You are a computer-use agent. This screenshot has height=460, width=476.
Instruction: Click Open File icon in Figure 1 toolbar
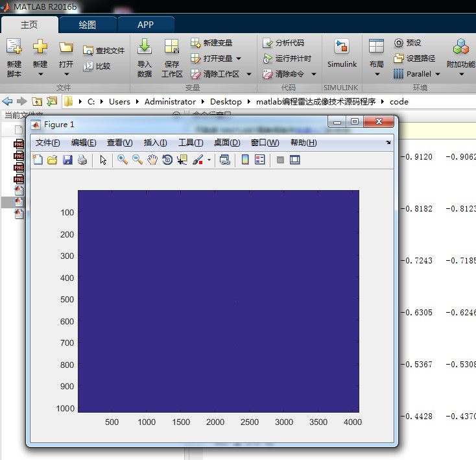pyautogui.click(x=53, y=160)
